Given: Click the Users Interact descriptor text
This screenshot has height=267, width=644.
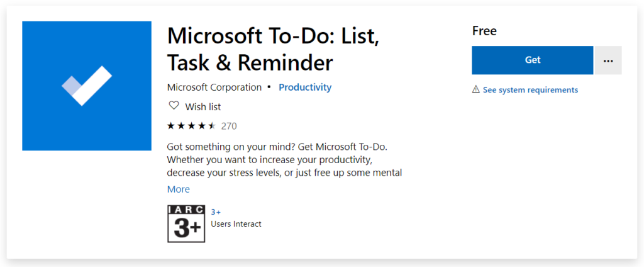Looking at the screenshot, I should (x=236, y=224).
